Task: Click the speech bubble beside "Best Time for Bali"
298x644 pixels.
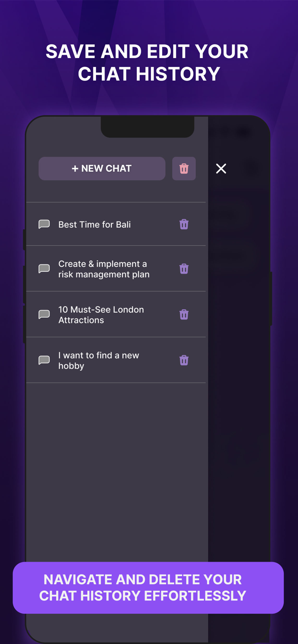Action: coord(44,224)
